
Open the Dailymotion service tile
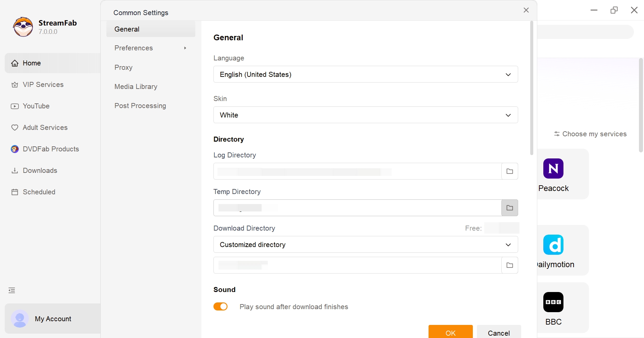pos(553,245)
